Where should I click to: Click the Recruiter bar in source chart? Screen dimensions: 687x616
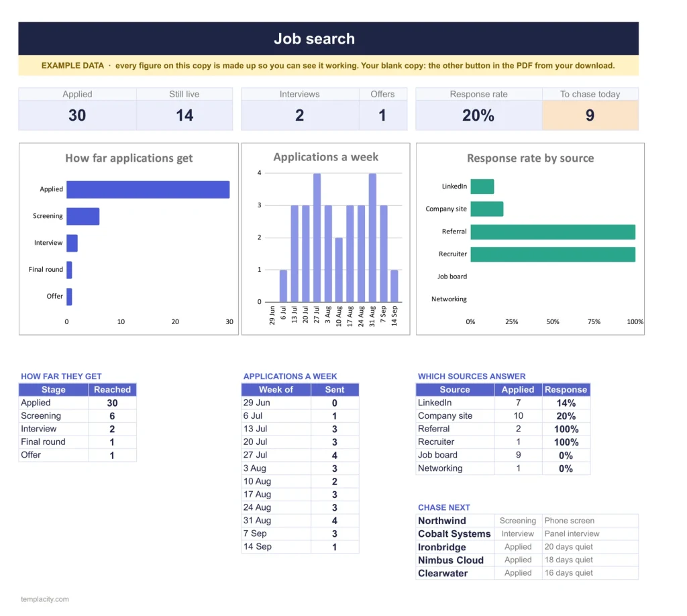[x=553, y=254]
